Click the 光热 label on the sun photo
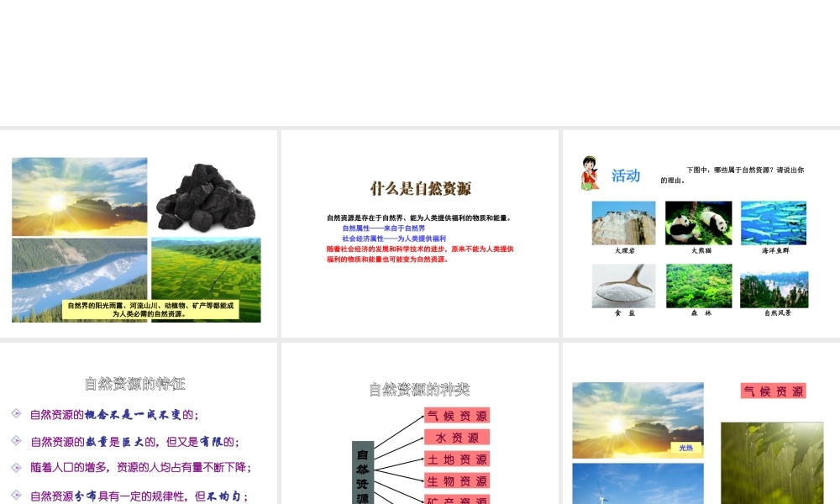 pos(686,448)
